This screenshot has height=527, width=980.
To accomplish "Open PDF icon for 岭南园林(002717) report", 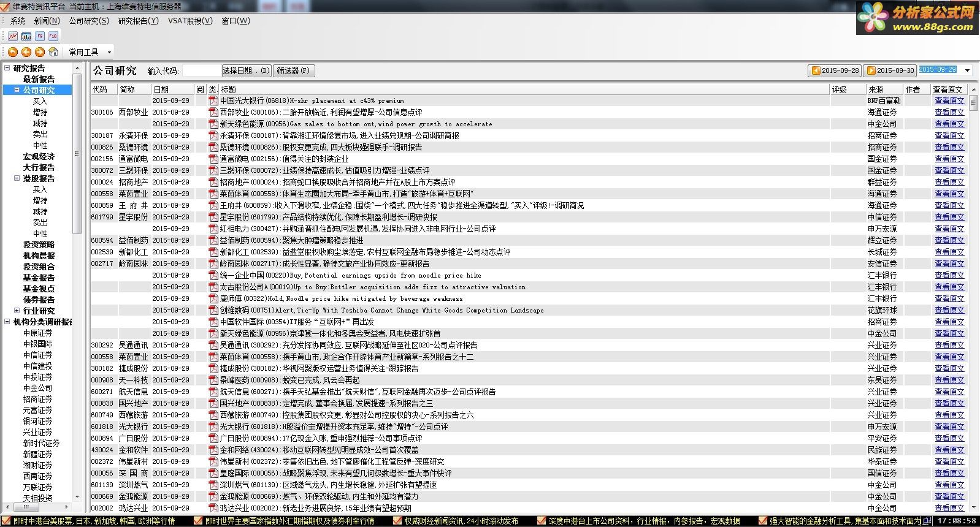I will click(213, 263).
